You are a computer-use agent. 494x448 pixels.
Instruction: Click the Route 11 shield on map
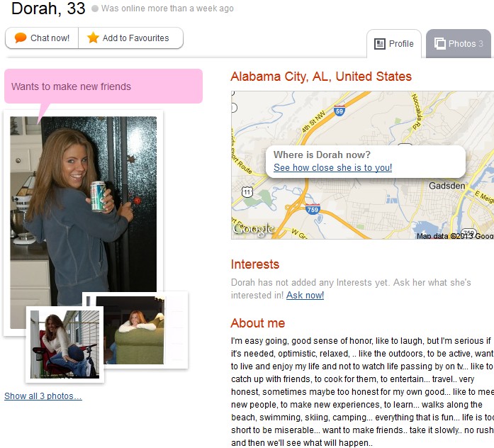(x=247, y=192)
